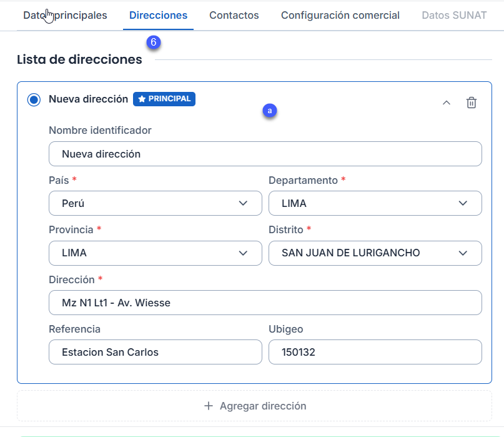Open the Contactos tab
The width and height of the screenshot is (504, 437).
[x=234, y=15]
